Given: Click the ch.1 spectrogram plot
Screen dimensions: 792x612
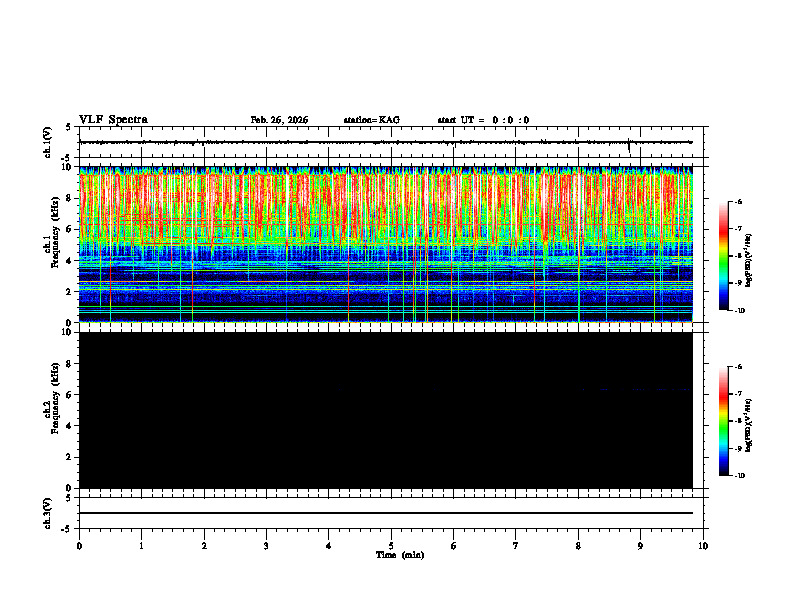Looking at the screenshot, I should coord(385,244).
